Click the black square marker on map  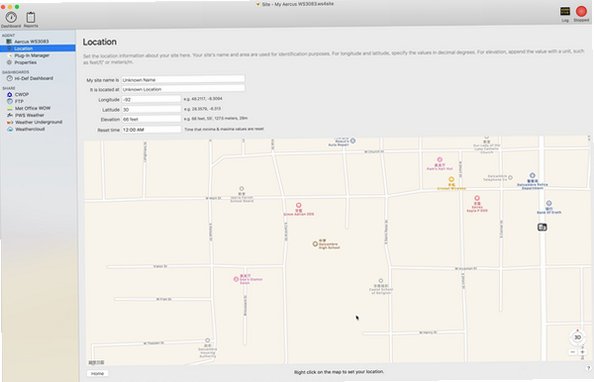point(542,227)
